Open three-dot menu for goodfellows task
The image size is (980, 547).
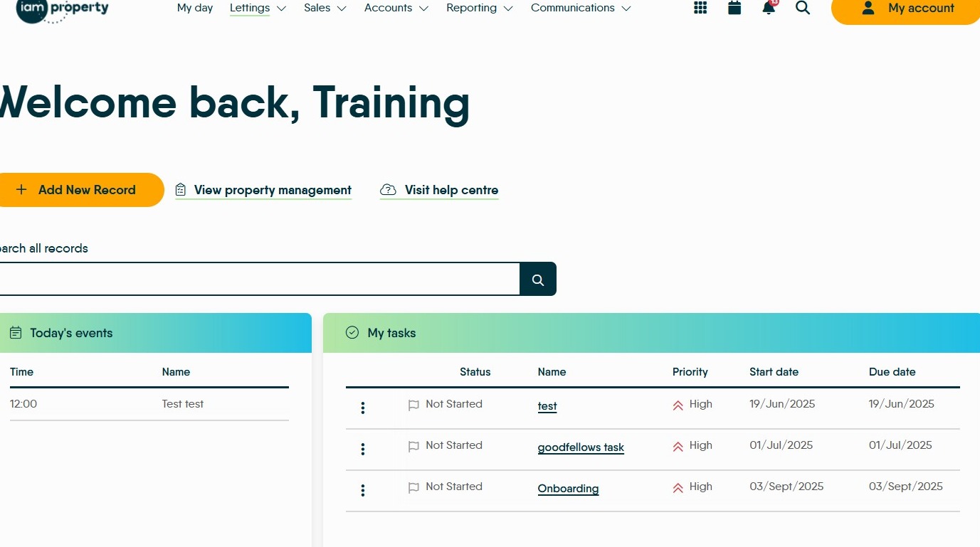(x=363, y=449)
